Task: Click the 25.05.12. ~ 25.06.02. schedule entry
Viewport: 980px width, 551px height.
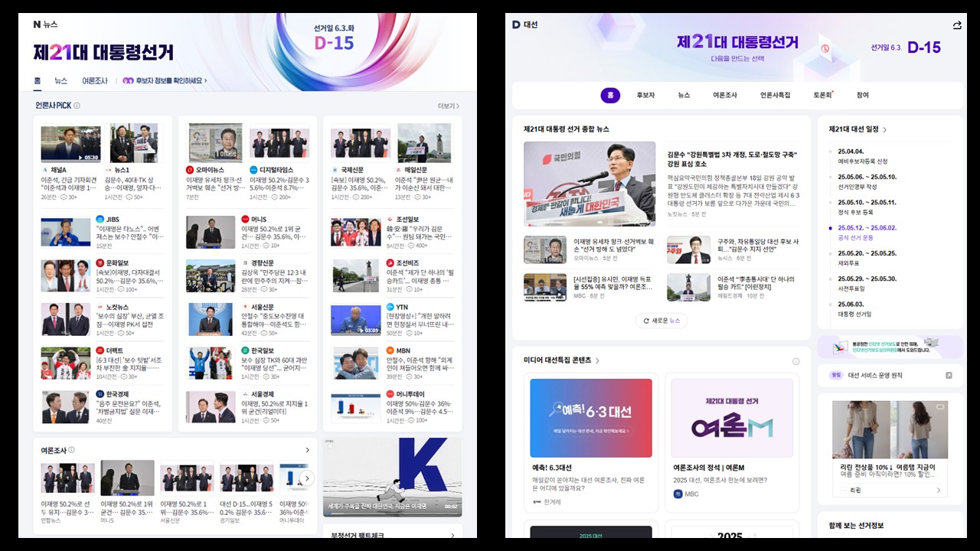Action: coord(867,233)
